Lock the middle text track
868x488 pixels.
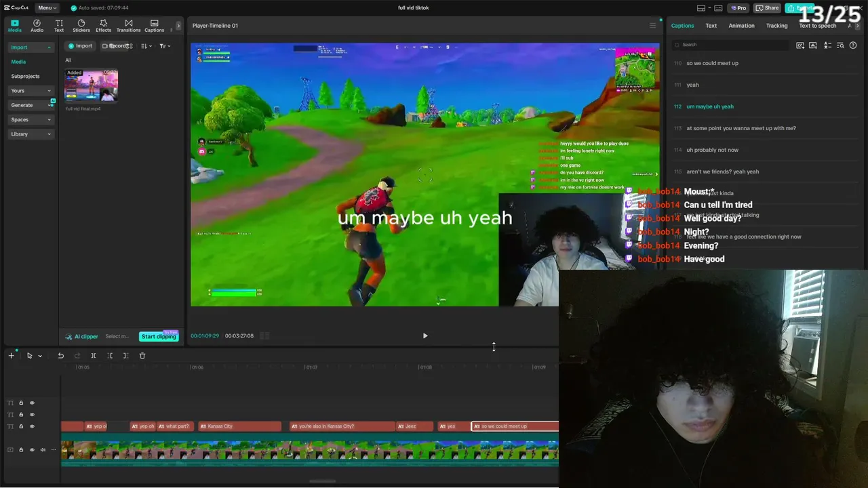coord(21,415)
